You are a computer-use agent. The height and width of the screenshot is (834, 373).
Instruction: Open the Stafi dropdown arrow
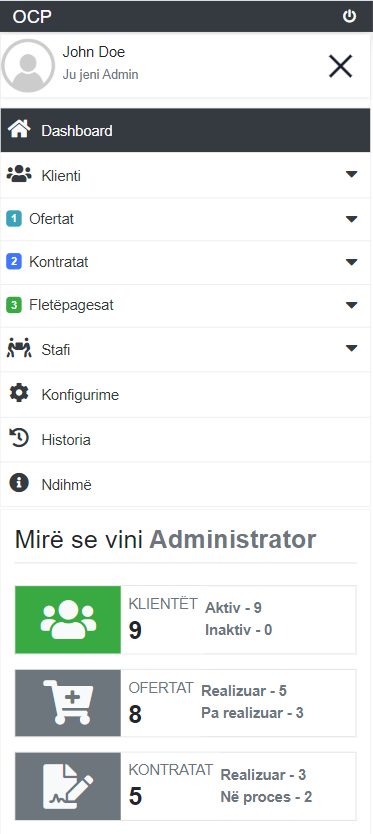point(351,348)
